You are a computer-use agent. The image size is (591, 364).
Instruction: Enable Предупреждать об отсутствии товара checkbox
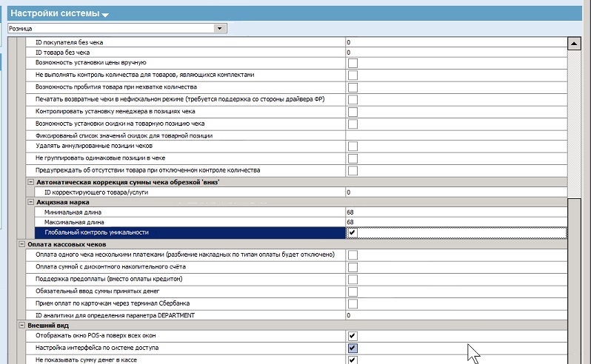click(353, 170)
